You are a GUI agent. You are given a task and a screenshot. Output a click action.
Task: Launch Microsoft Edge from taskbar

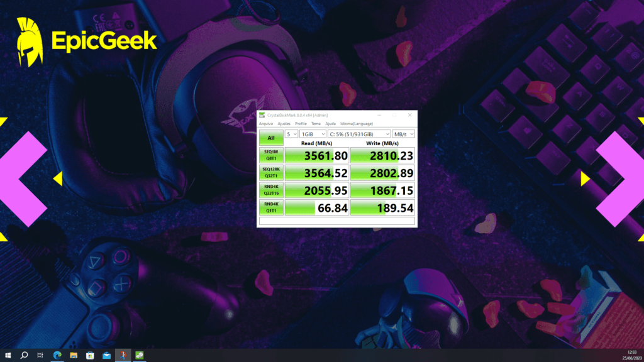[x=57, y=355]
